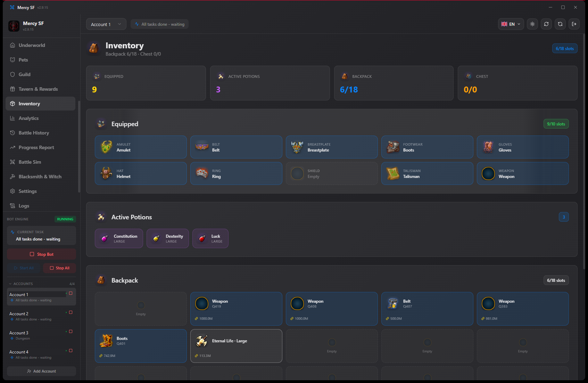Click the Equipped summary card
This screenshot has height=383, width=588.
pos(146,83)
